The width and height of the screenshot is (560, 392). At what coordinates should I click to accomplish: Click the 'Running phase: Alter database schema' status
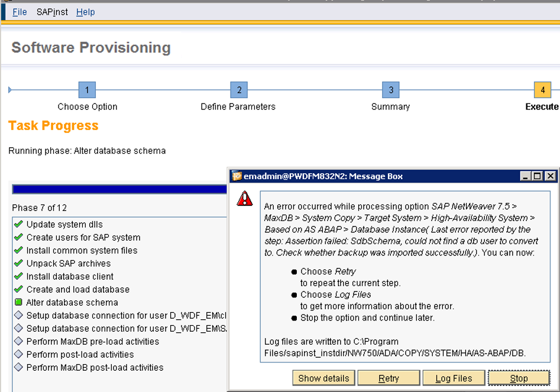87,151
